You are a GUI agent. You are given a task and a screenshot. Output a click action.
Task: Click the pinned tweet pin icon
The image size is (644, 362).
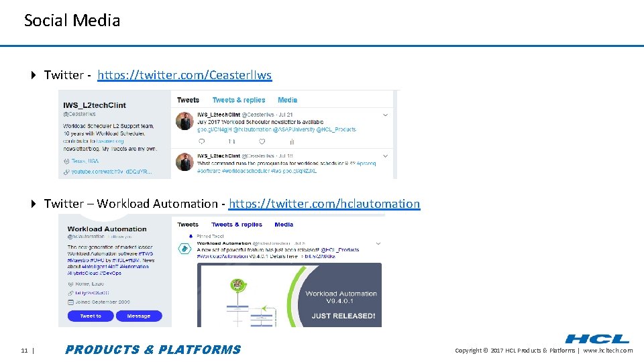click(x=191, y=236)
